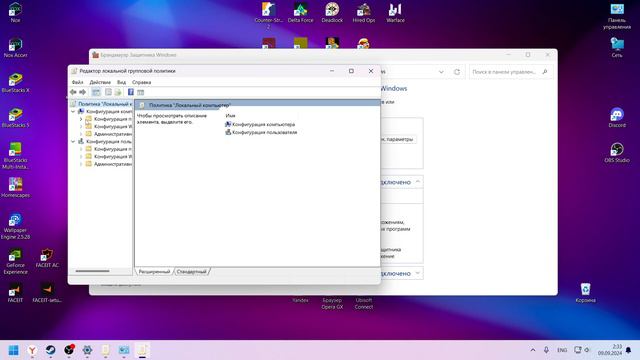
Task: Toggle the console tree toolbar icon
Action: click(96, 92)
